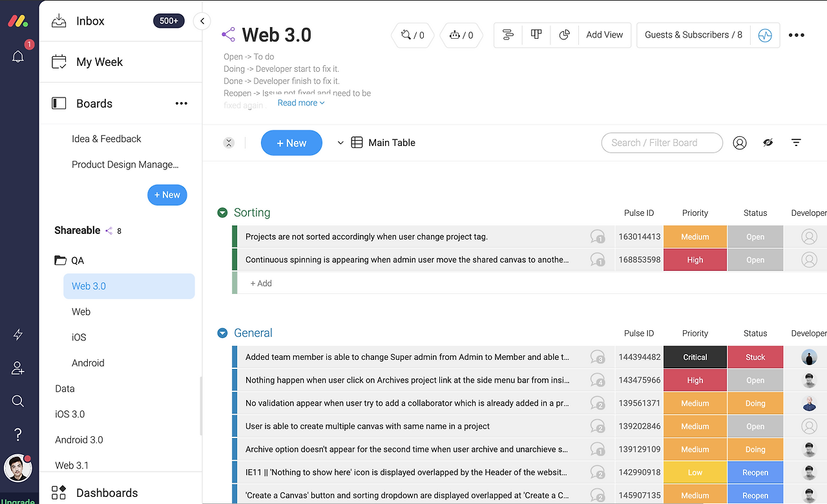Open the board options ellipsis menu
Screen dimensions: 827x504
click(796, 35)
